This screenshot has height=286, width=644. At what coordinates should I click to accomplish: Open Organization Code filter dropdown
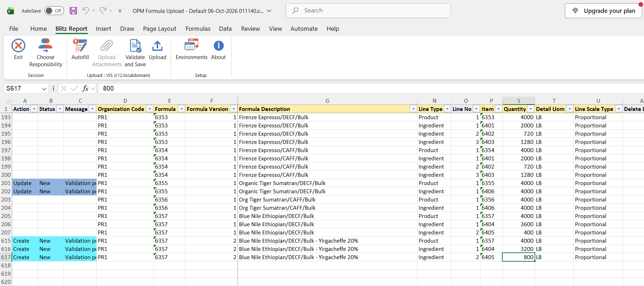pyautogui.click(x=150, y=109)
